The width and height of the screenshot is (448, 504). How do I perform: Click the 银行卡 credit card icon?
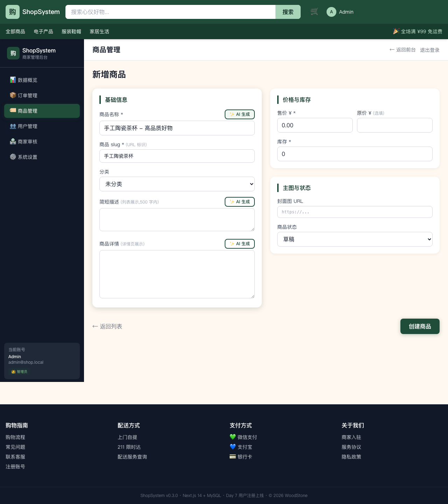coord(233,456)
